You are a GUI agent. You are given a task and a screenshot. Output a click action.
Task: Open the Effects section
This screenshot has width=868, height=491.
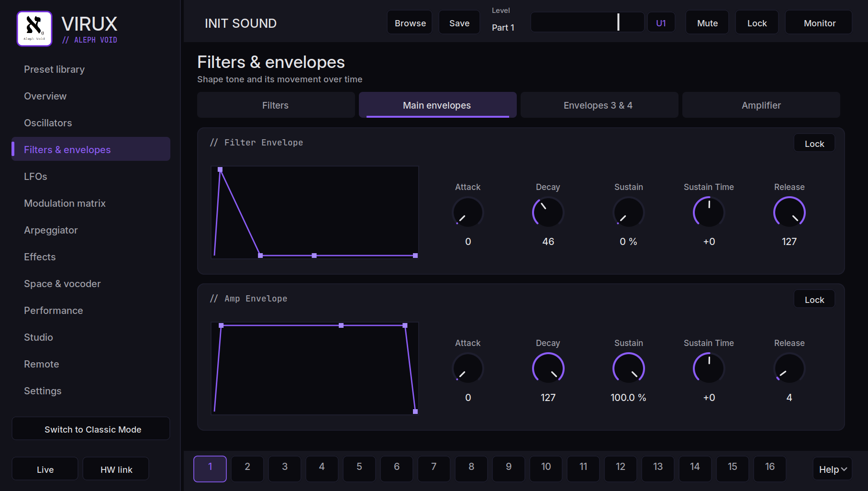click(x=91, y=257)
